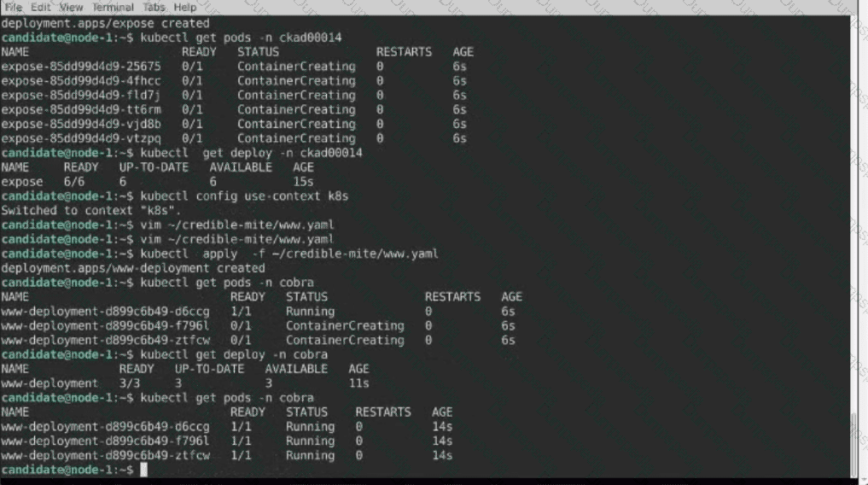Click 'deployment.apps/www-deployment created' output text
This screenshot has height=485, width=868.
[x=133, y=268]
